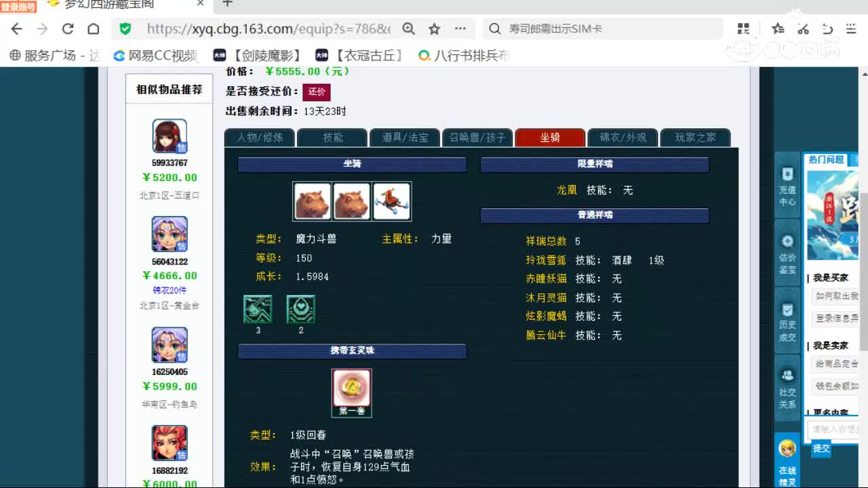Click the 给商品定价 seller help question
Screen dimensions: 868x488
point(837,364)
